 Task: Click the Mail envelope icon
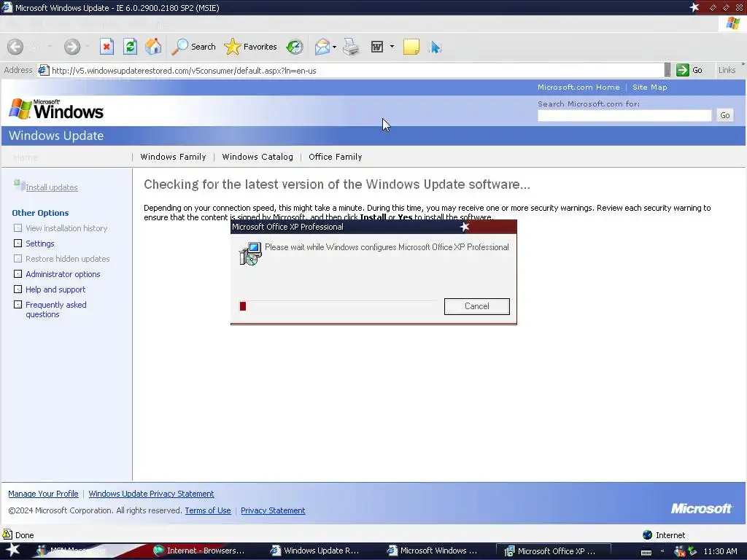(x=322, y=47)
